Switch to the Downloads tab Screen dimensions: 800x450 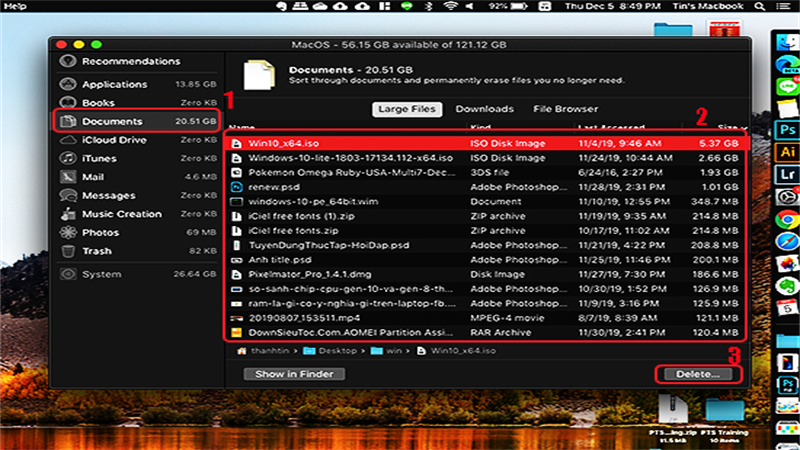pos(484,109)
